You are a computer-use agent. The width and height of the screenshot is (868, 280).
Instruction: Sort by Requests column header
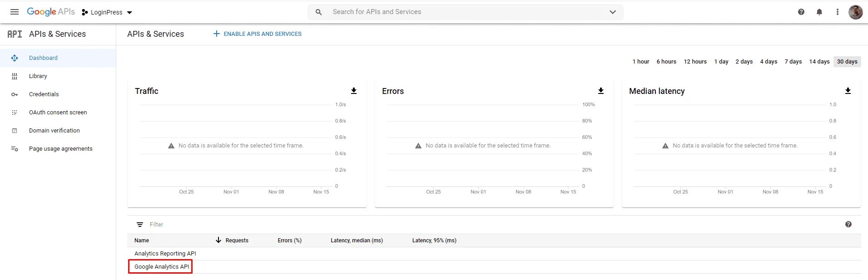pyautogui.click(x=237, y=241)
